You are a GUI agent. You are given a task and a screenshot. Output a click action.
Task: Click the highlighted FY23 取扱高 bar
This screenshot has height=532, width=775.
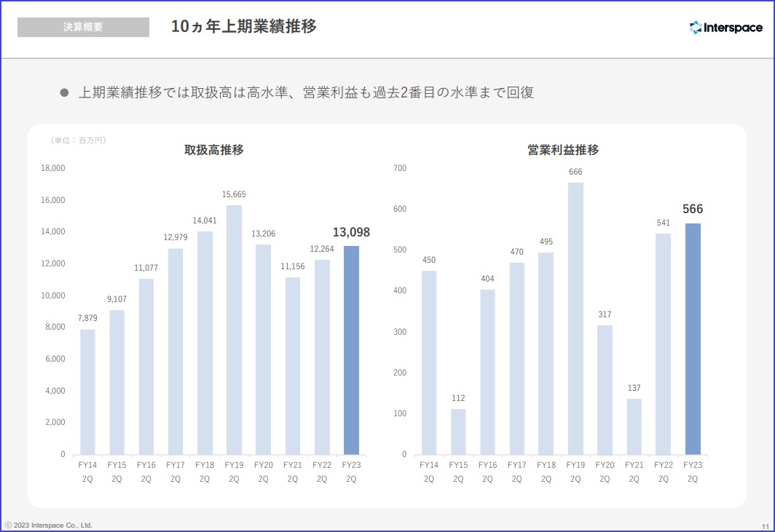351,349
